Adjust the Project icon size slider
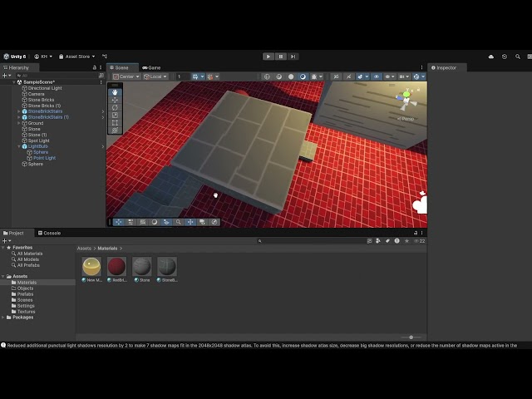Image resolution: width=532 pixels, height=399 pixels. pyautogui.click(x=411, y=337)
